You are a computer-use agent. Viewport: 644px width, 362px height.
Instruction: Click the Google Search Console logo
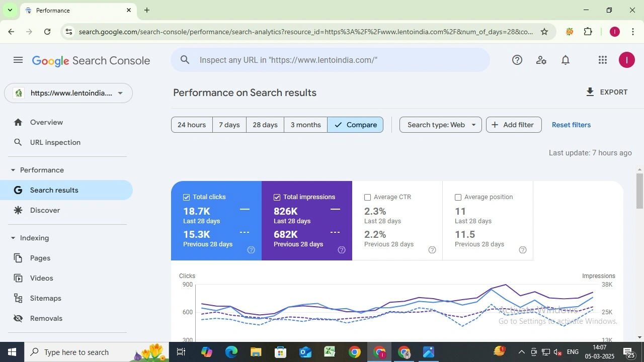(91, 61)
